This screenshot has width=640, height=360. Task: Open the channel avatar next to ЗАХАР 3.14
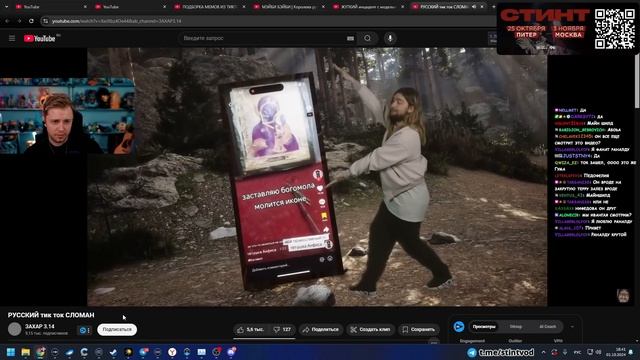pyautogui.click(x=14, y=329)
